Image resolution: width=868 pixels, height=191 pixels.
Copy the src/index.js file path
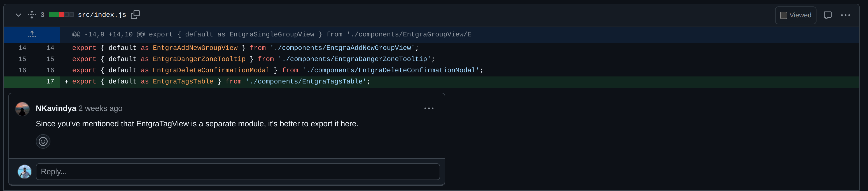click(135, 15)
